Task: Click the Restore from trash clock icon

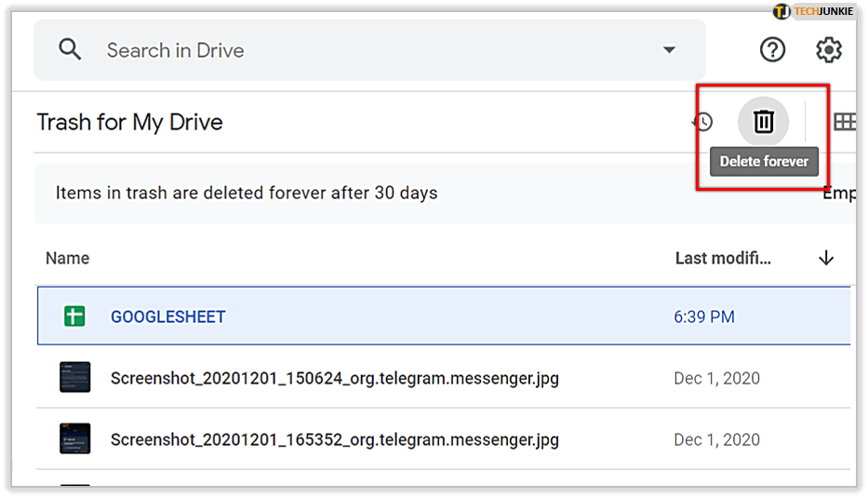Action: (702, 122)
